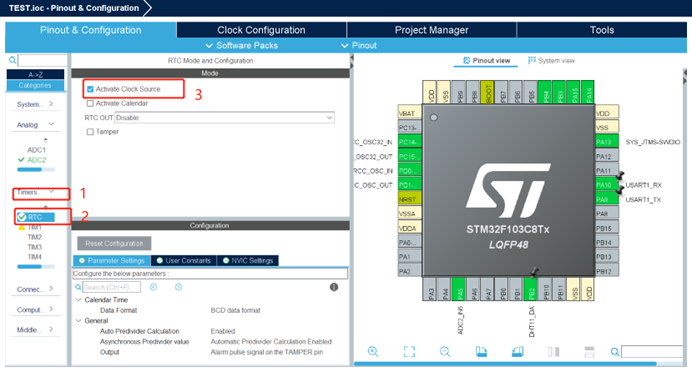This screenshot has height=372, width=692.
Task: Select pin PA10 USART1_RX on chip
Action: [x=606, y=185]
